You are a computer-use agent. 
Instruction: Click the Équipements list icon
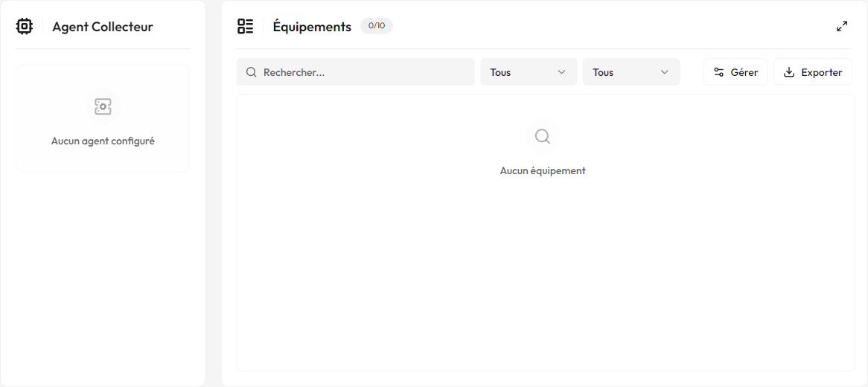tap(245, 26)
